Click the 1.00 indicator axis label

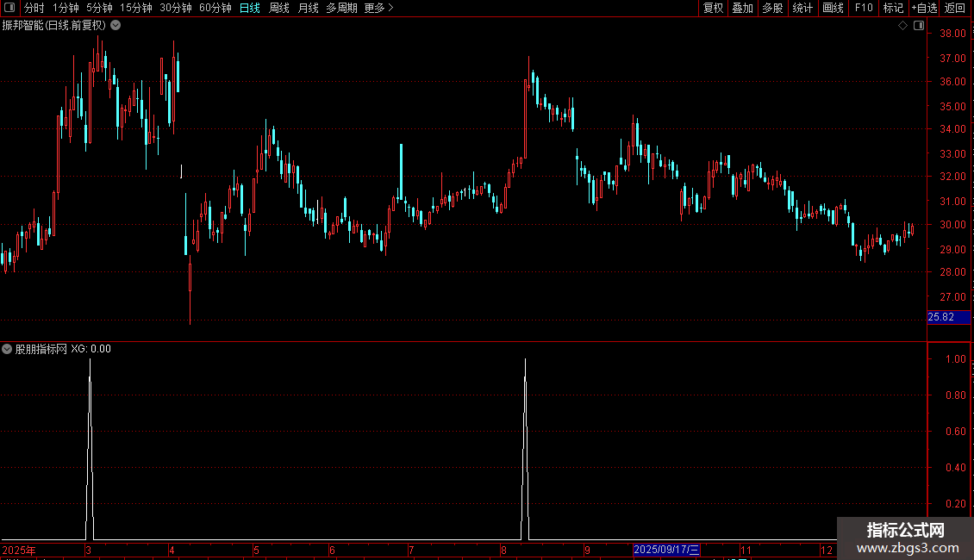955,359
